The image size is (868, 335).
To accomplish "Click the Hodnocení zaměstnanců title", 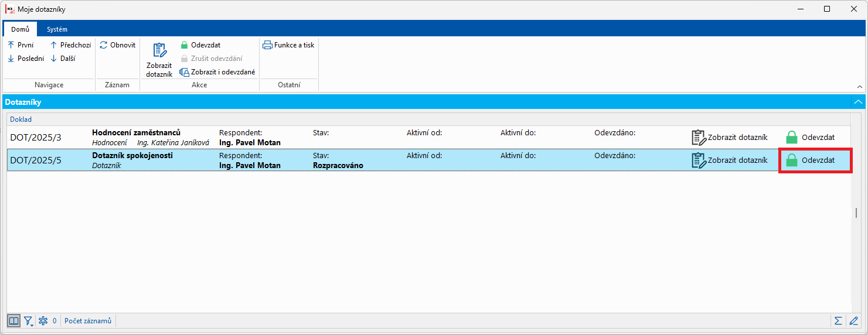I will pyautogui.click(x=136, y=133).
